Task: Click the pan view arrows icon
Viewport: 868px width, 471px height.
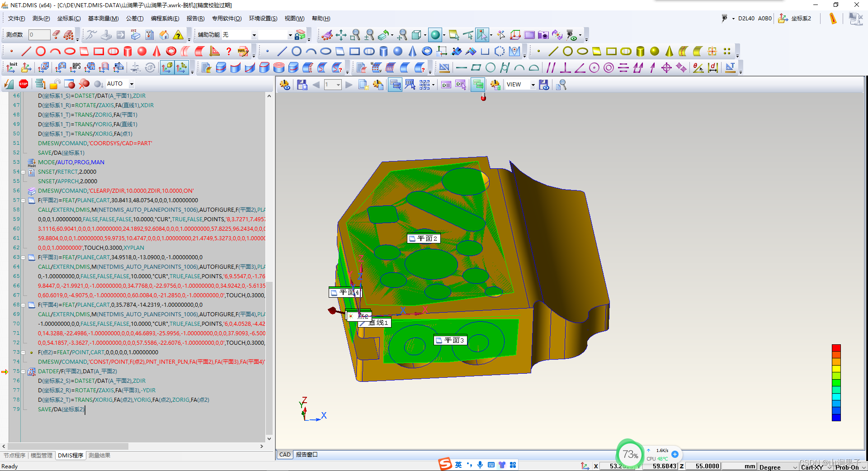Action: click(341, 35)
